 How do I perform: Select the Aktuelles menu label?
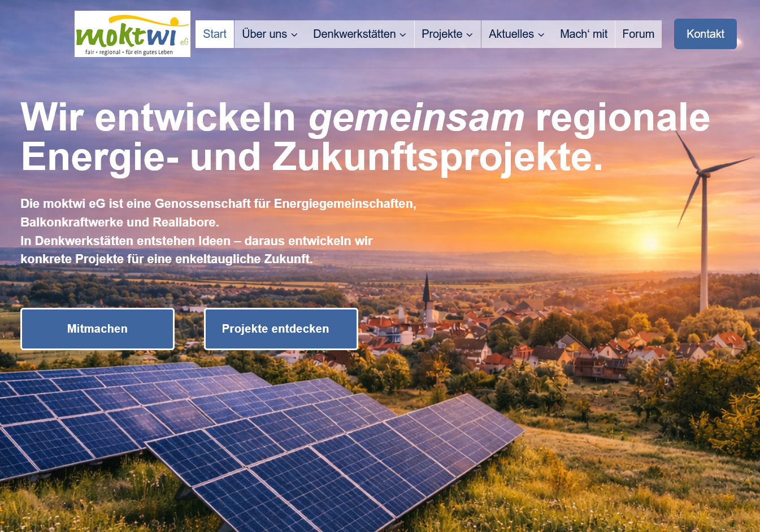[x=511, y=34]
